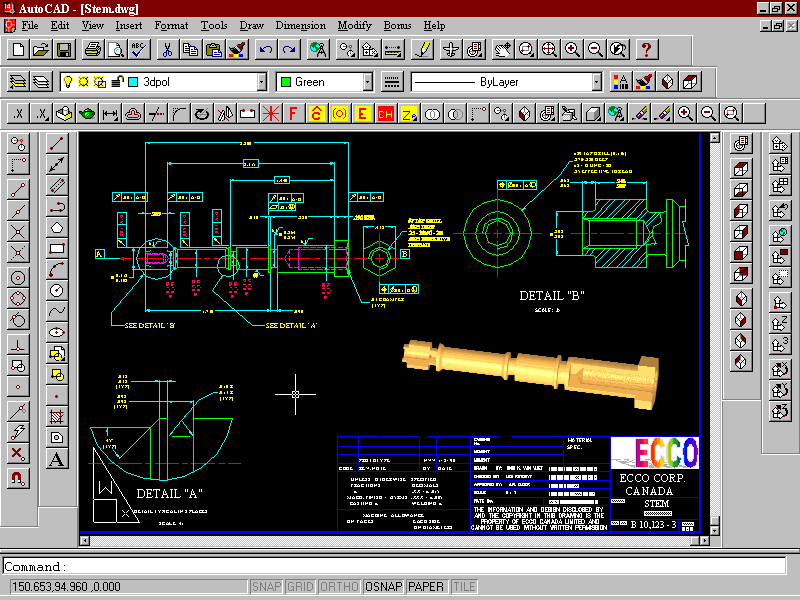800x600 pixels.
Task: Click the green color swatch in color control
Action: [285, 82]
